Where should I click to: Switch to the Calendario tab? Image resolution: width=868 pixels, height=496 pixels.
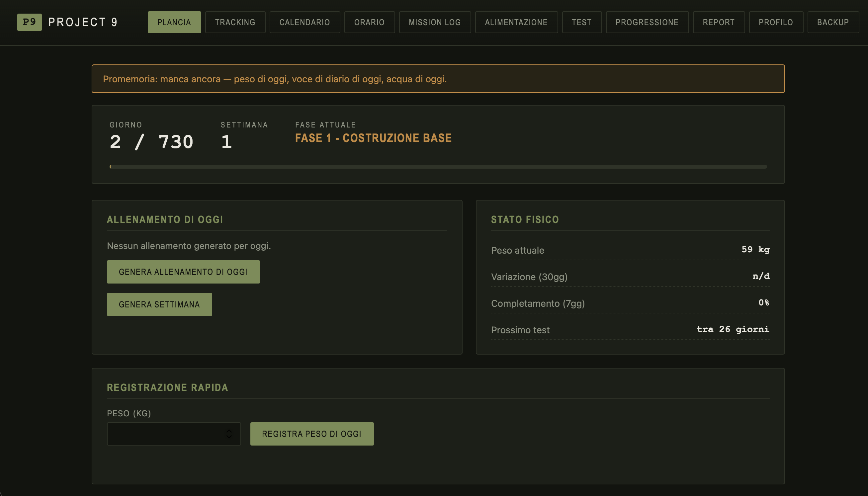point(304,22)
